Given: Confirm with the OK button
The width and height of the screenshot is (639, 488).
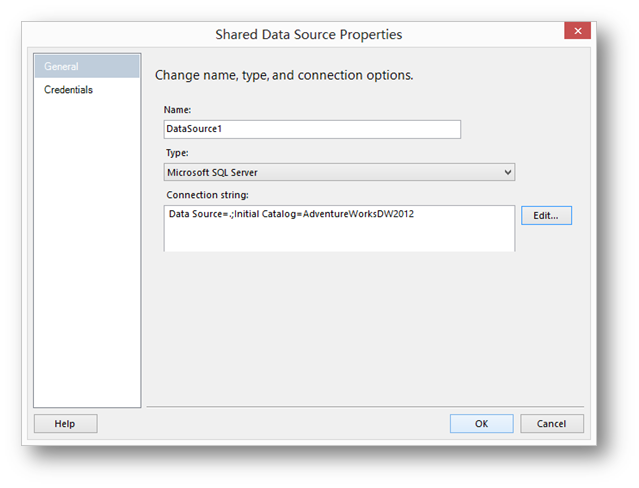Looking at the screenshot, I should click(481, 424).
